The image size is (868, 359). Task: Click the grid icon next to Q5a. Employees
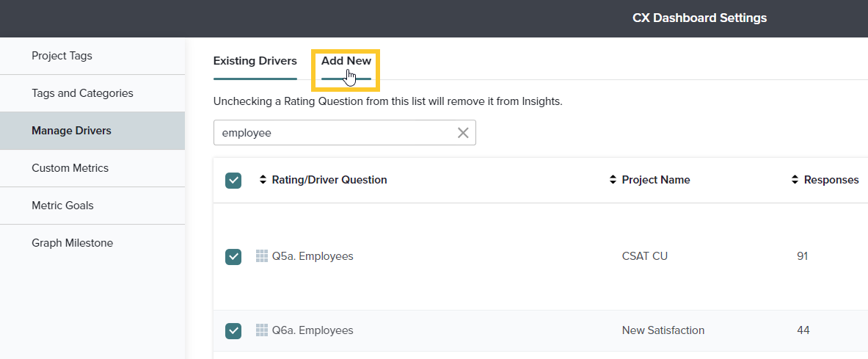[x=262, y=256]
